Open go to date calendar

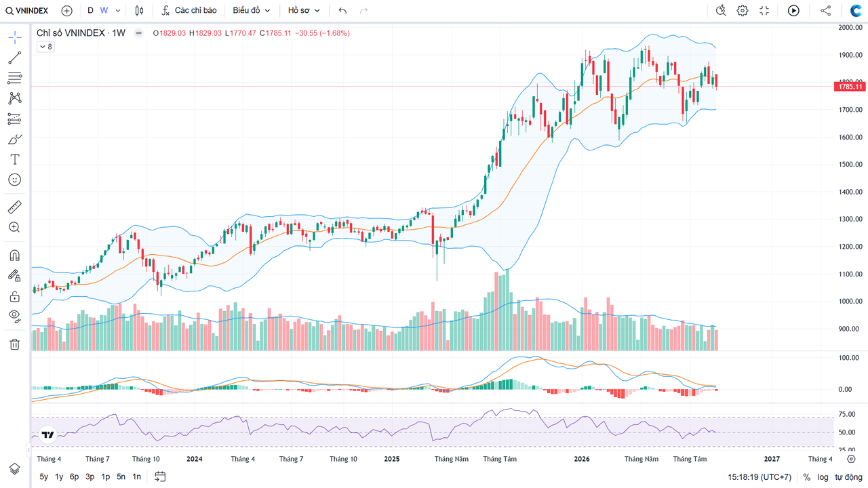coord(160,476)
